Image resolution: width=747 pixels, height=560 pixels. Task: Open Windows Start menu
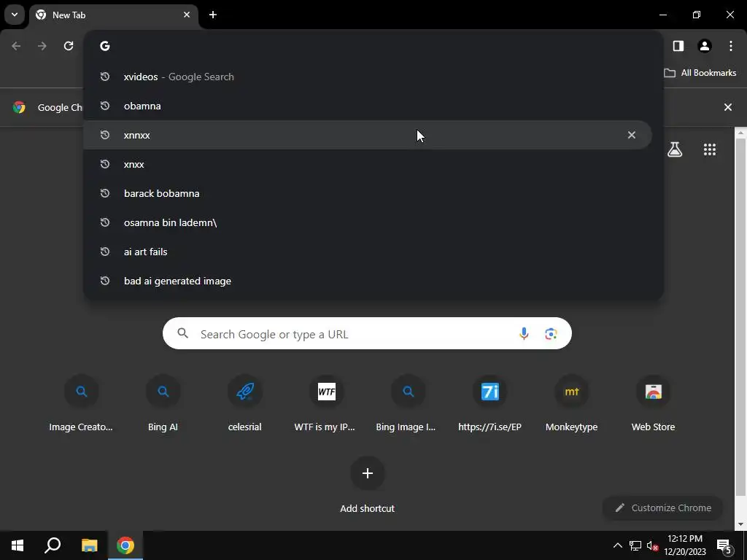click(18, 545)
